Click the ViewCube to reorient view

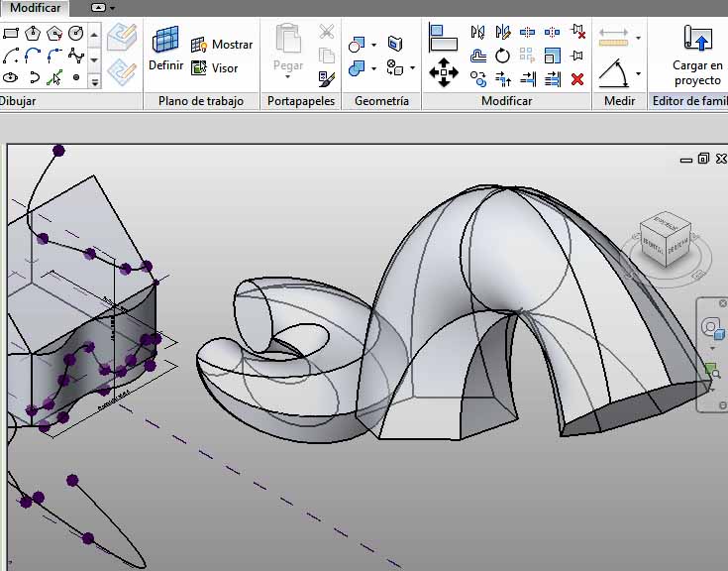tap(666, 239)
